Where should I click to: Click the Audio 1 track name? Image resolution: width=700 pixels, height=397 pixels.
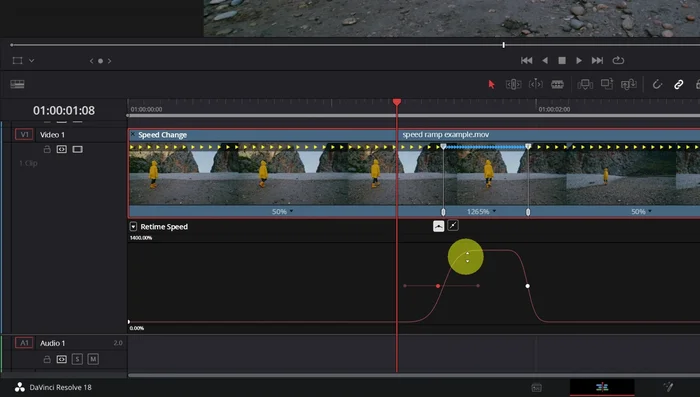click(53, 343)
